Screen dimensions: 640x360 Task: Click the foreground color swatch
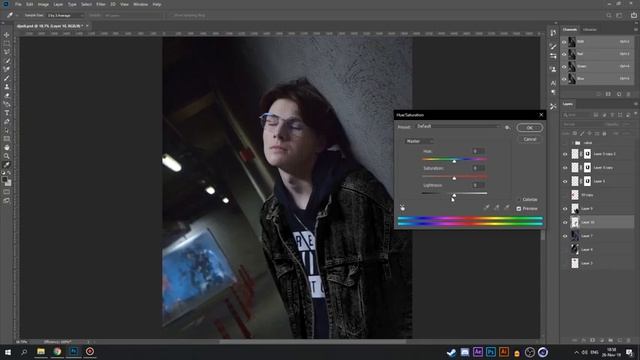pos(5,180)
